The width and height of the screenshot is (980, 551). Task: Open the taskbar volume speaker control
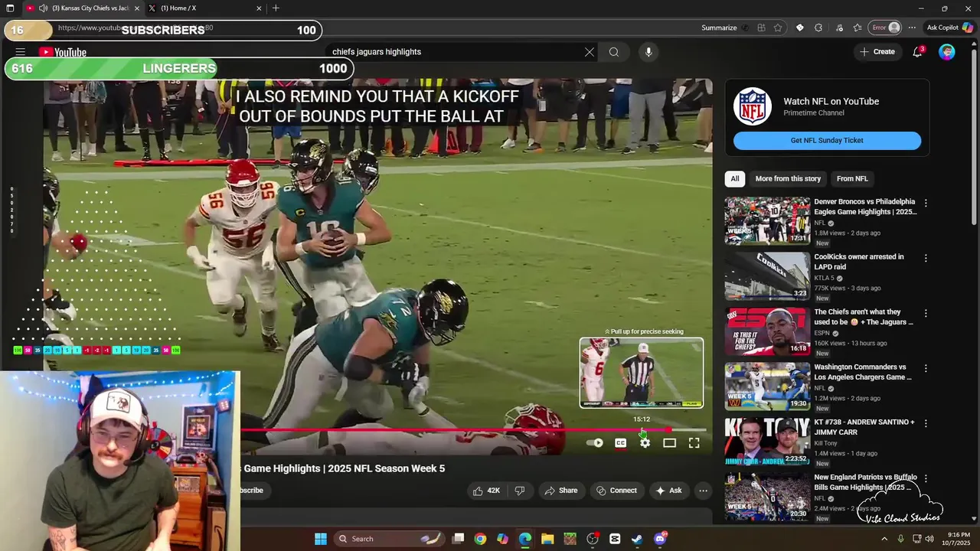click(x=929, y=539)
